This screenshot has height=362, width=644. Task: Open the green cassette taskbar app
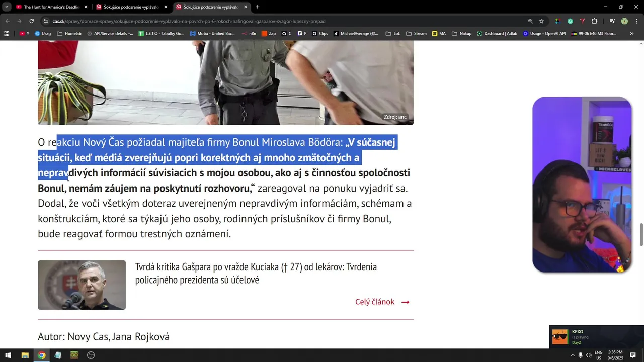point(74,355)
